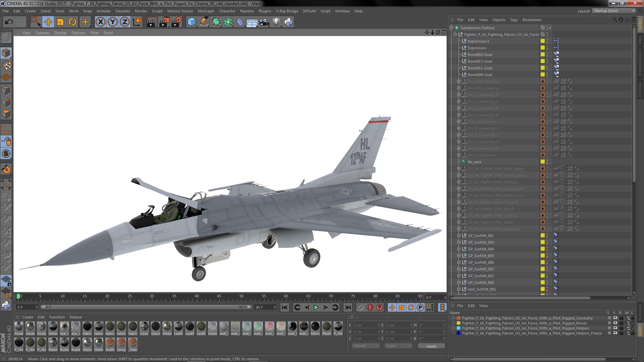Open viewport Cameras menu

42,33
